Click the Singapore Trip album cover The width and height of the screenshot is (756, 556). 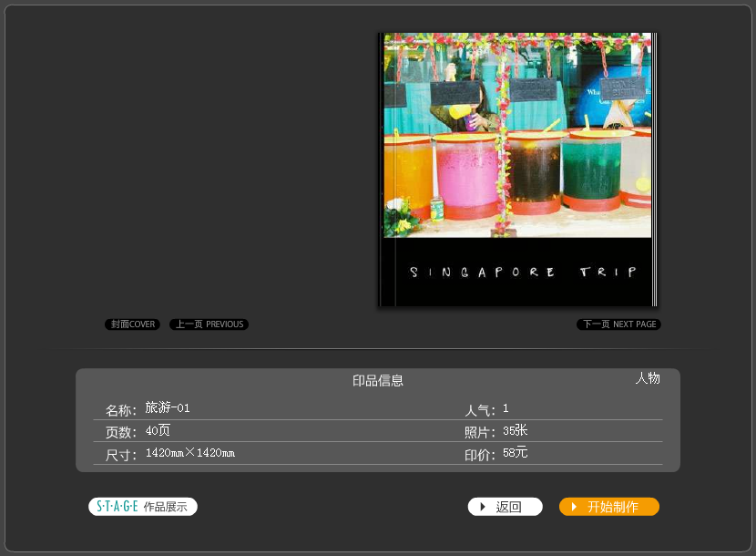pyautogui.click(x=518, y=170)
